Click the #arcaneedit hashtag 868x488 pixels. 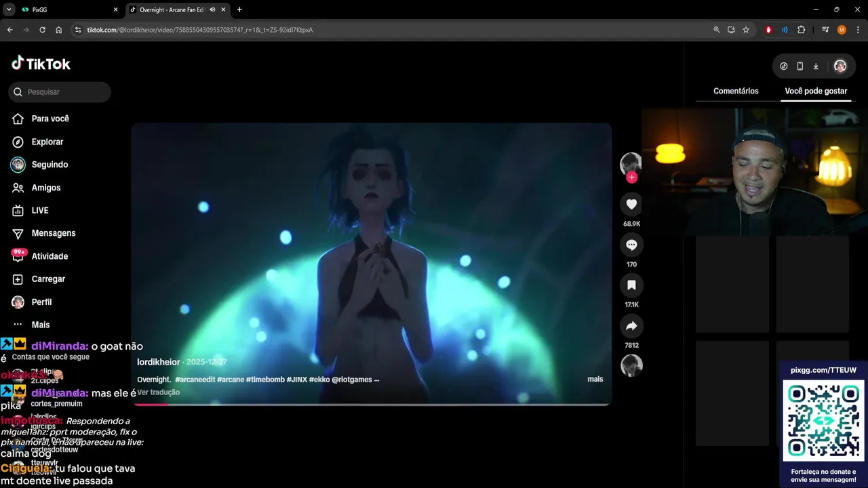pyautogui.click(x=195, y=380)
